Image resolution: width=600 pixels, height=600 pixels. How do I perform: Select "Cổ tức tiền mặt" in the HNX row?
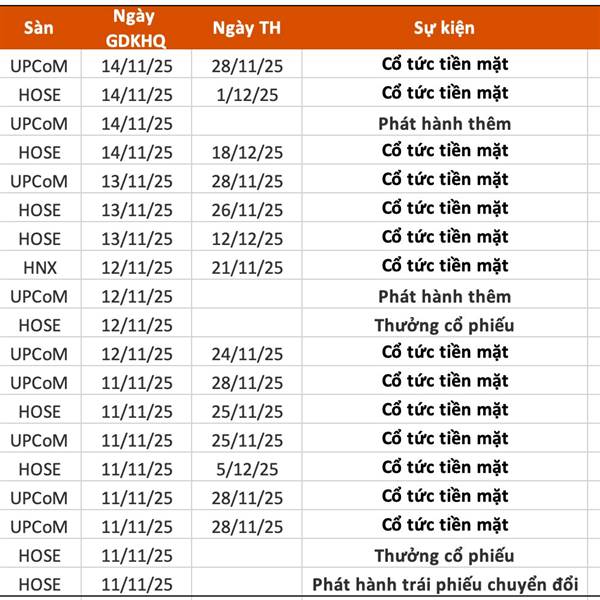click(445, 267)
